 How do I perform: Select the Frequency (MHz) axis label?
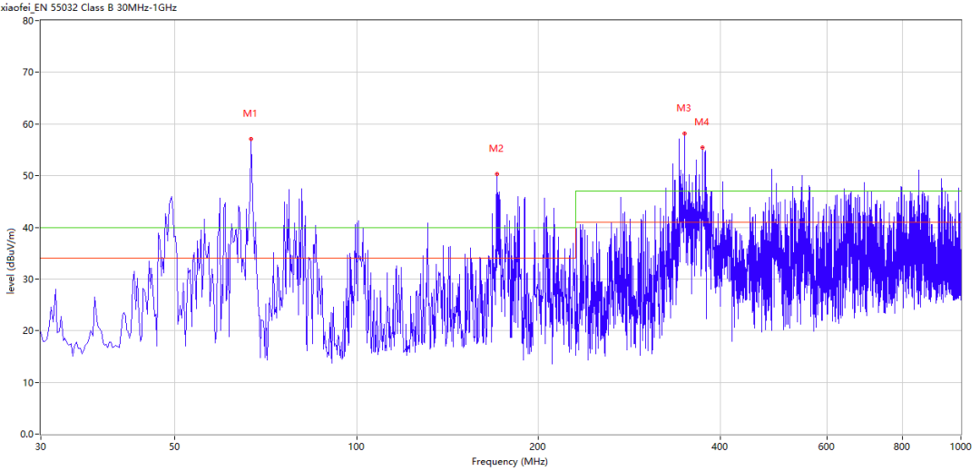(x=509, y=462)
